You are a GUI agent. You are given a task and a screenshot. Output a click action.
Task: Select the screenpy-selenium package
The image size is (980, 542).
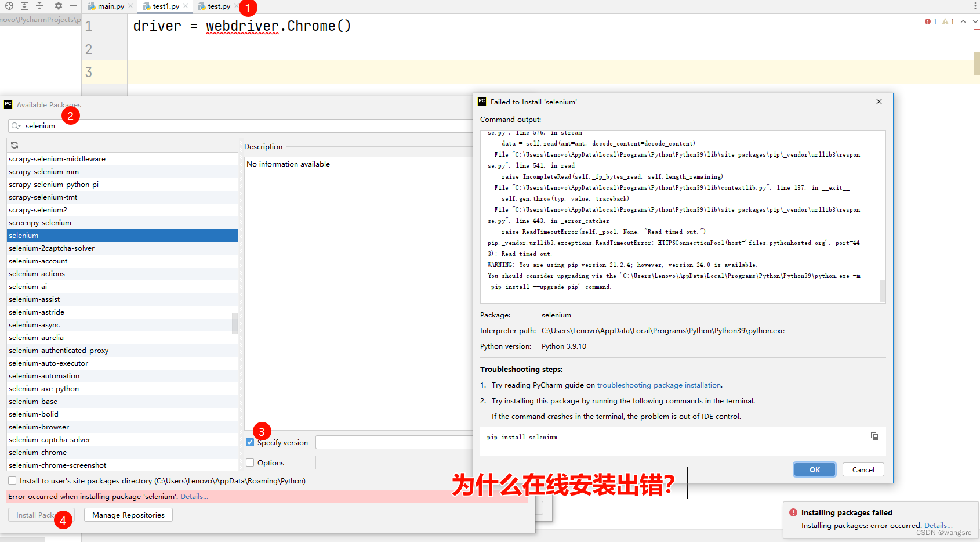122,222
